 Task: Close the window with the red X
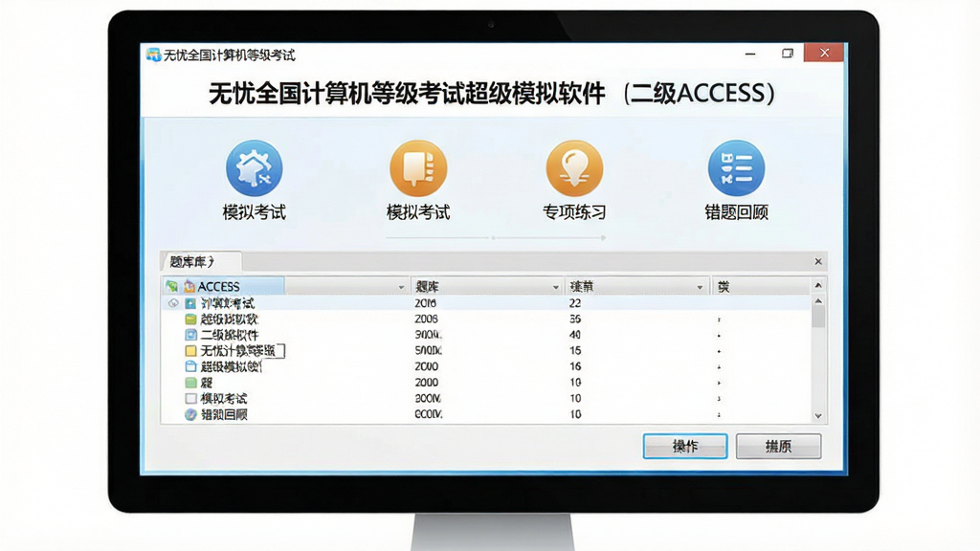click(824, 54)
